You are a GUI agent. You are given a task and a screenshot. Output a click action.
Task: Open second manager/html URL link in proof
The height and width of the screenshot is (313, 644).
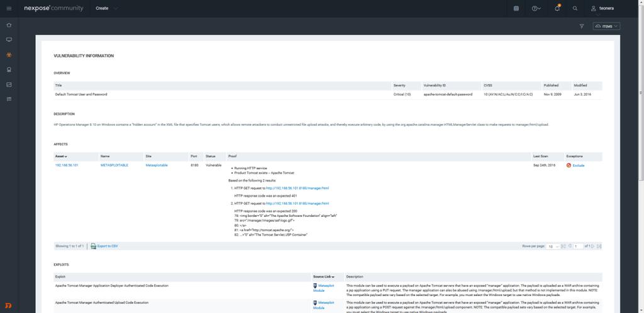pos(297,204)
